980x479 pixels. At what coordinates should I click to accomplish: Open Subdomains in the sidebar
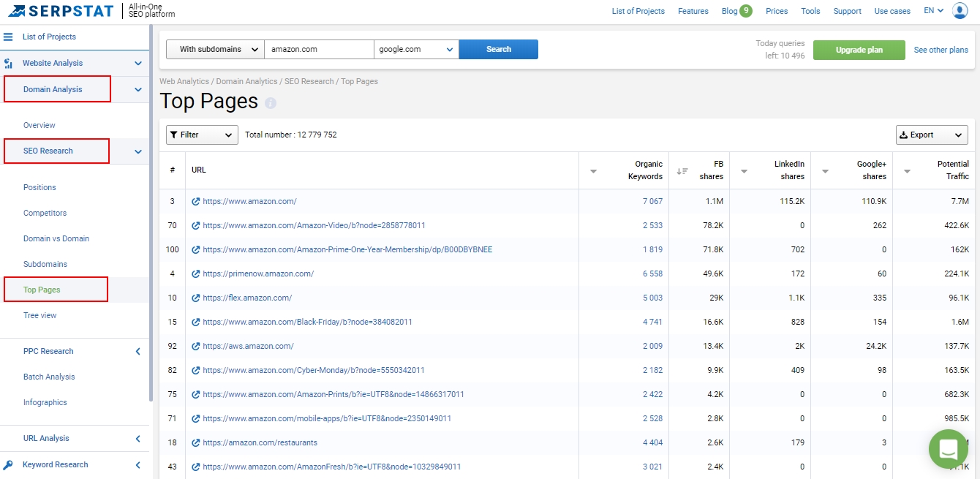coord(45,264)
